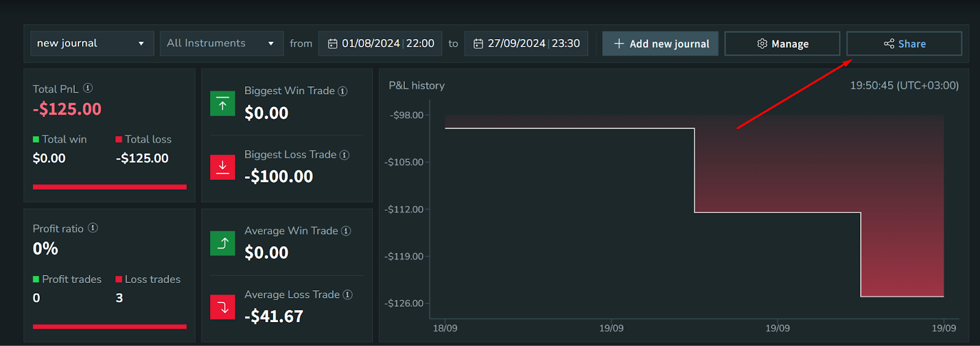980x346 pixels.
Task: Click info icon next to Average Win Trade
Action: coord(346,231)
